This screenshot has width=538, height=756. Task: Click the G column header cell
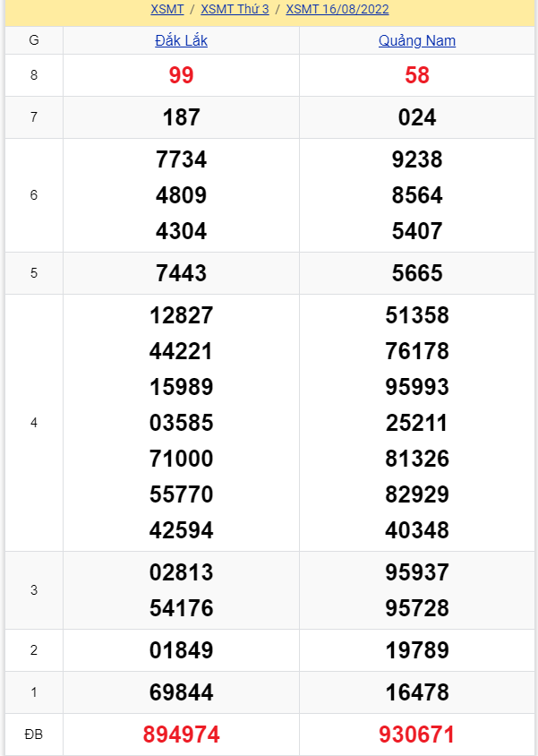34,41
